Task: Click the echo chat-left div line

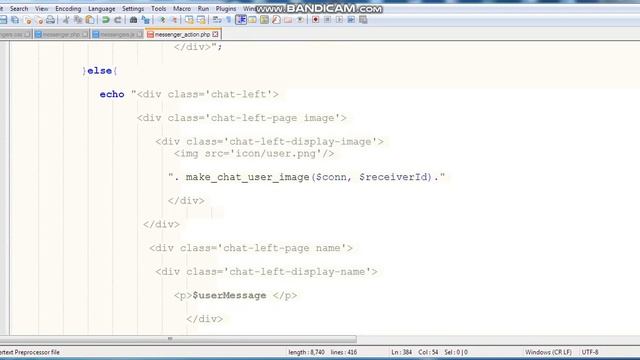Action: tap(189, 94)
